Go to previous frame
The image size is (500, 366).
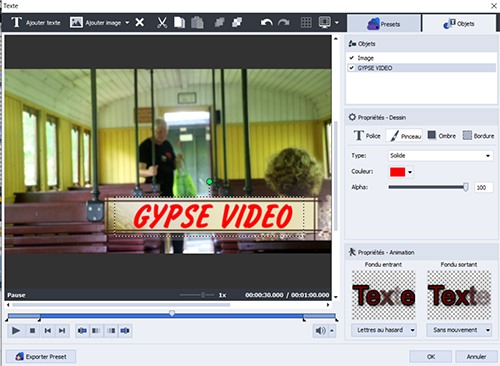[x=48, y=331]
